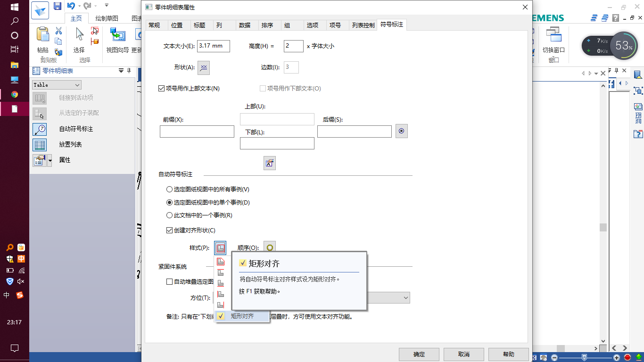Click the balloon 形状(A) shape button
This screenshot has height=362, width=644.
[203, 67]
